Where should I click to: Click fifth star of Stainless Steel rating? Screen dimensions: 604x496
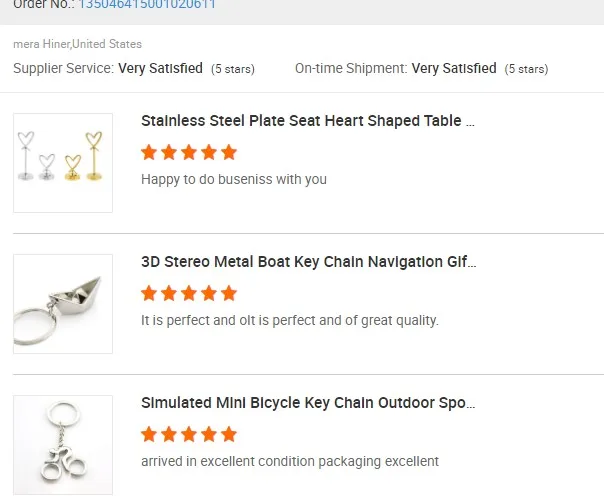[x=229, y=153]
